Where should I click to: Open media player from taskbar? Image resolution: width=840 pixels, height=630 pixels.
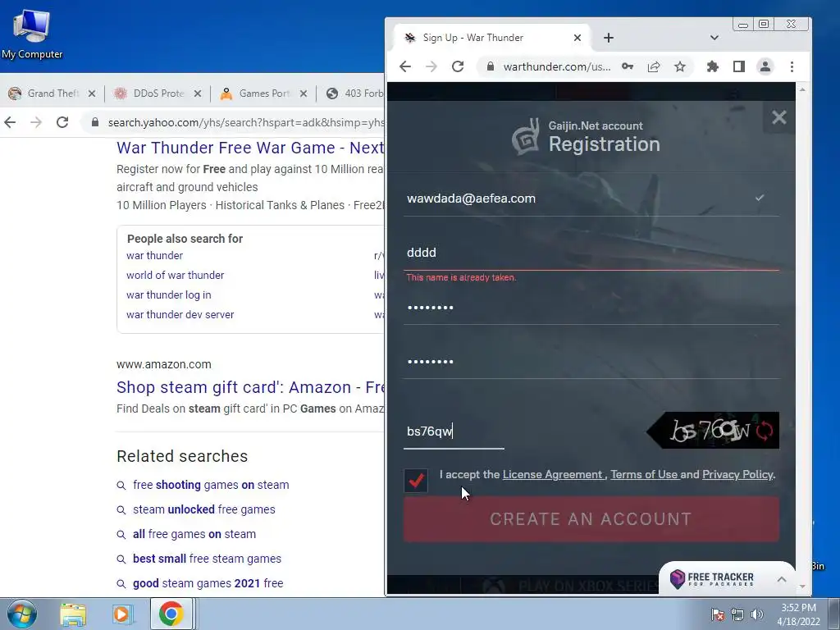(x=122, y=614)
